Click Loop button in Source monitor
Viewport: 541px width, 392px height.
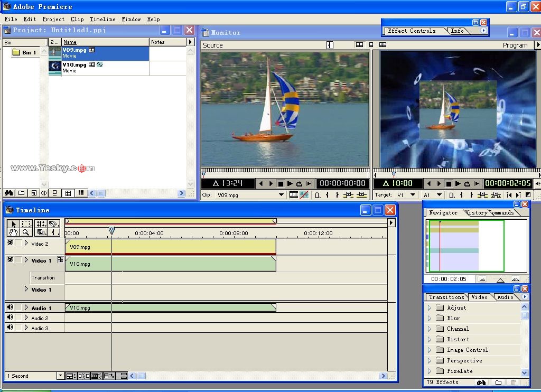pyautogui.click(x=299, y=184)
